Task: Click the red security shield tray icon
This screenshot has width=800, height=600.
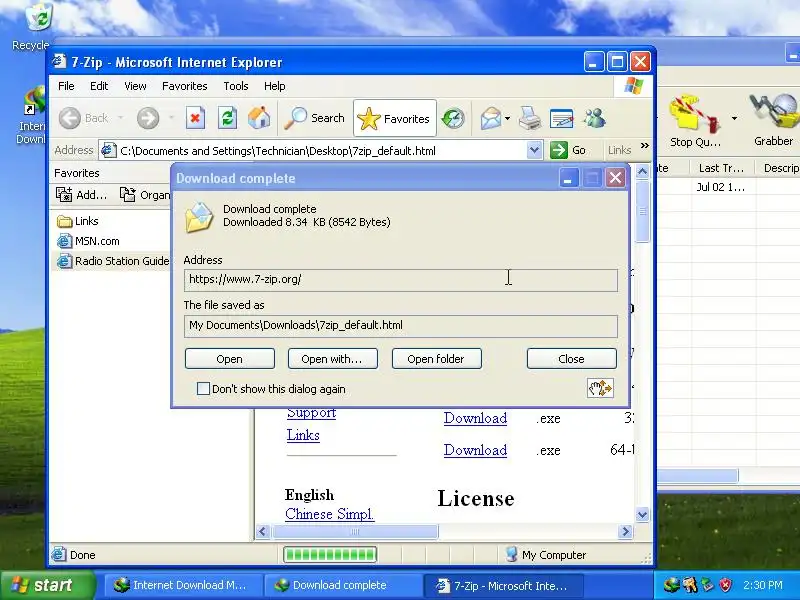Action: tap(726, 585)
